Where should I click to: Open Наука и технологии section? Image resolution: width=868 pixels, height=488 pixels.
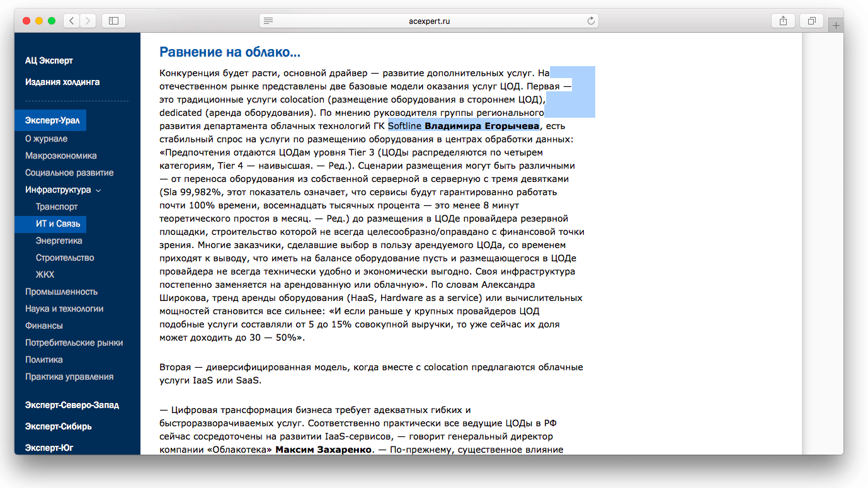64,309
